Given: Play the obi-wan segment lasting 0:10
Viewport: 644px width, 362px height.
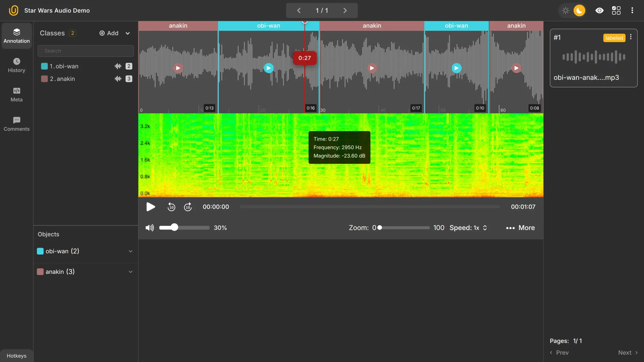Looking at the screenshot, I should [x=456, y=68].
